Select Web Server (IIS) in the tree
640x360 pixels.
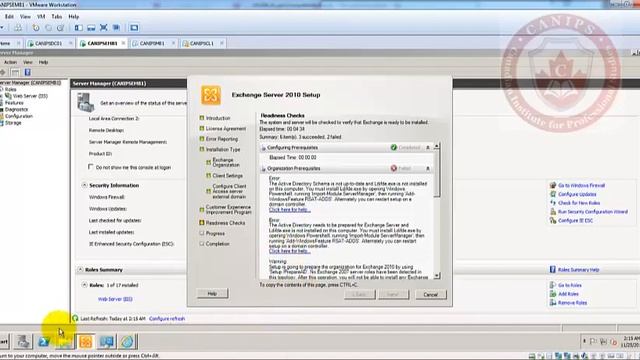[x=30, y=96]
